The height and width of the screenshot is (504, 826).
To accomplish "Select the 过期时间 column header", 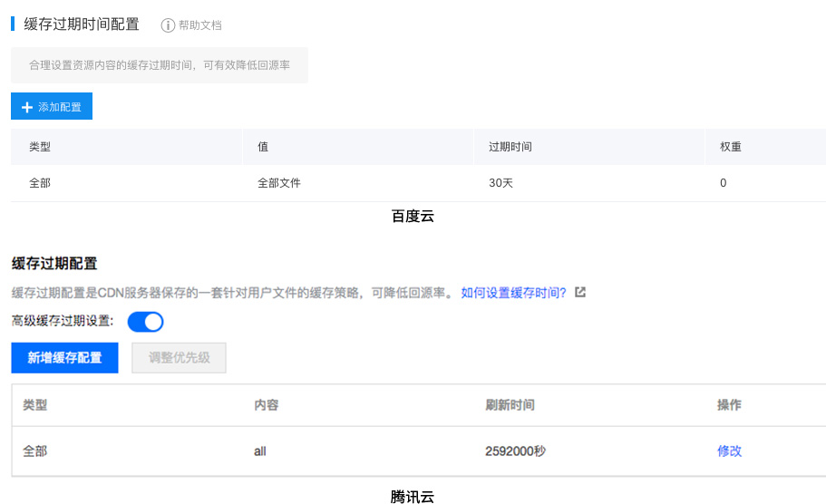I will point(510,147).
